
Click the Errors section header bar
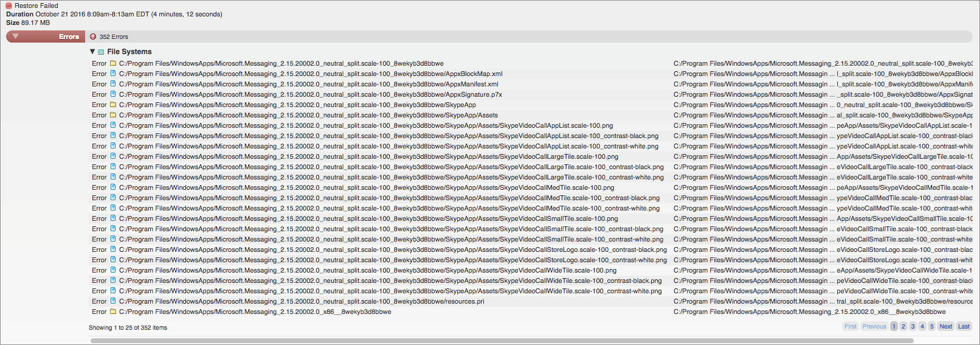point(489,37)
